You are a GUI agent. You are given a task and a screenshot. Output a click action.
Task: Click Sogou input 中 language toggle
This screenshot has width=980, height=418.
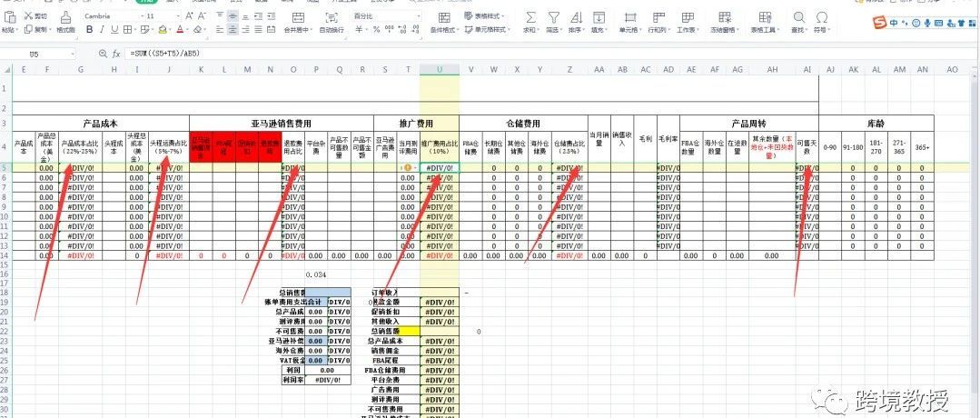point(895,23)
